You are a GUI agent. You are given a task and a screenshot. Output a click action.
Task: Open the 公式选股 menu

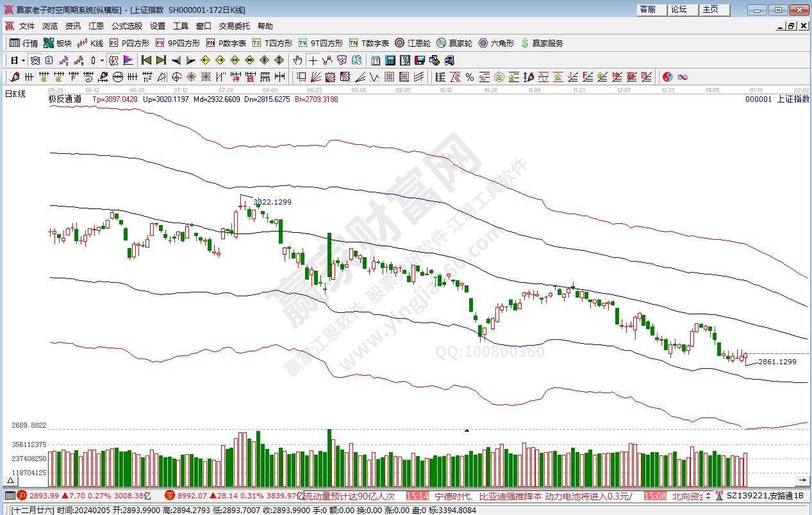(x=127, y=26)
